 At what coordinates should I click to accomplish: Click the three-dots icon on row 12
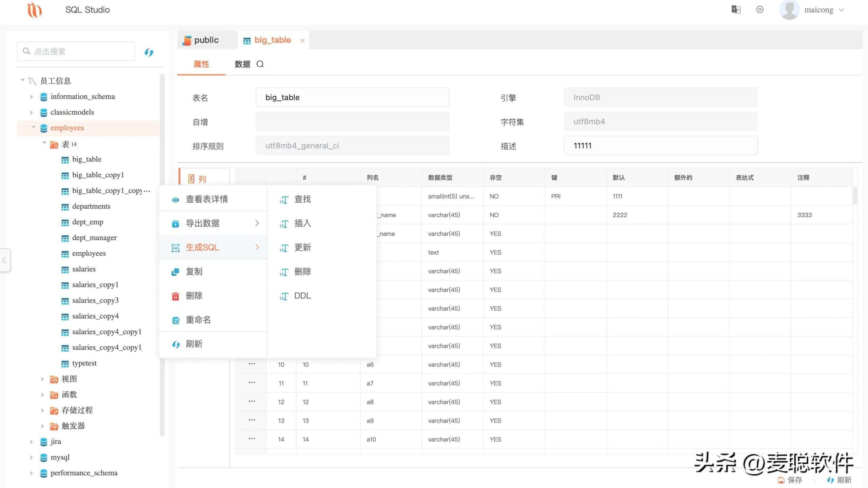click(x=252, y=402)
